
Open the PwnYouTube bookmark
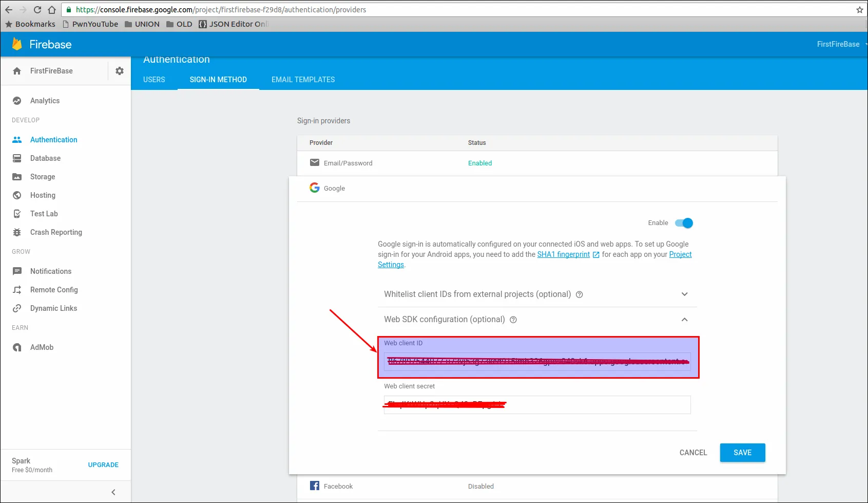coord(90,24)
